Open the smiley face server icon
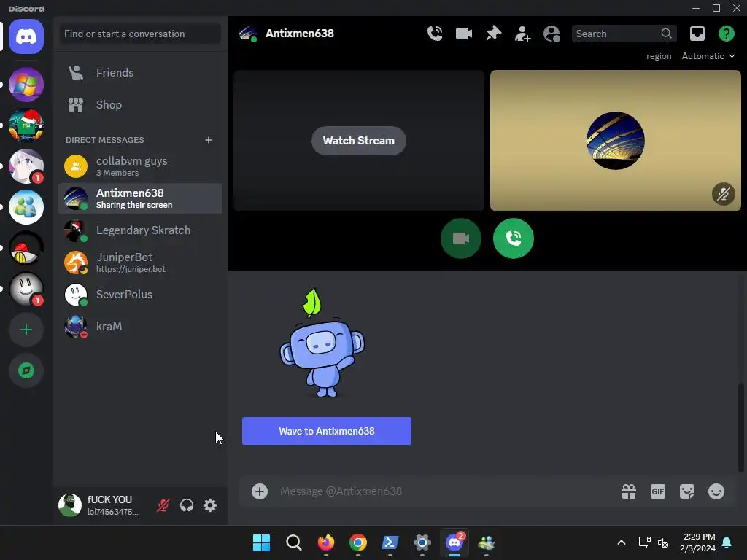747x560 pixels. click(26, 289)
